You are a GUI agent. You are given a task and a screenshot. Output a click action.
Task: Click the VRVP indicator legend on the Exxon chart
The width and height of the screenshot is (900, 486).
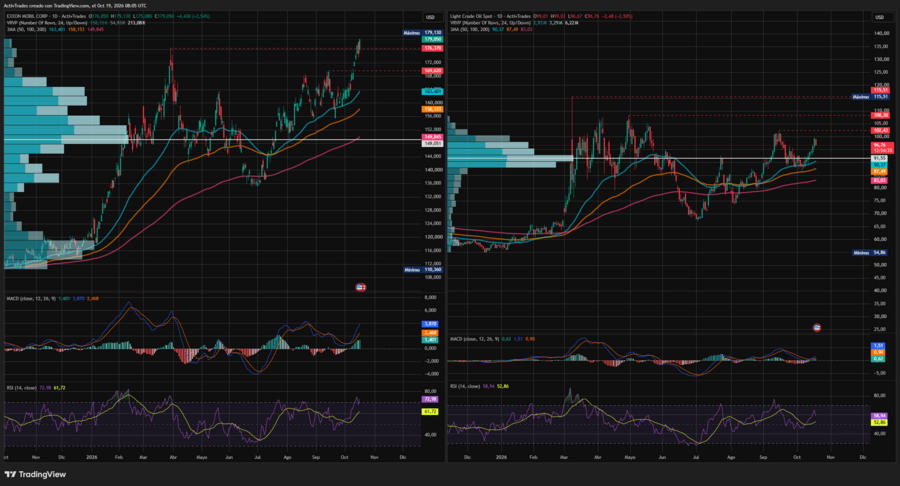tap(46, 22)
